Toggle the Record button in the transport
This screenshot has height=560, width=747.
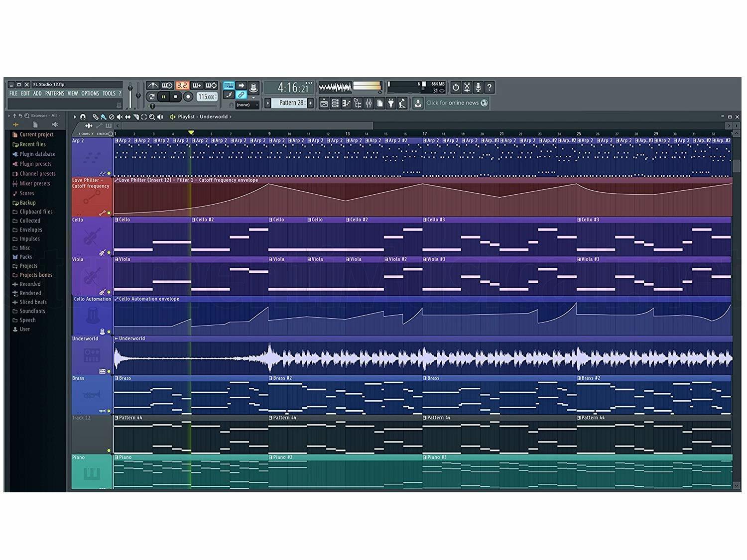(188, 97)
